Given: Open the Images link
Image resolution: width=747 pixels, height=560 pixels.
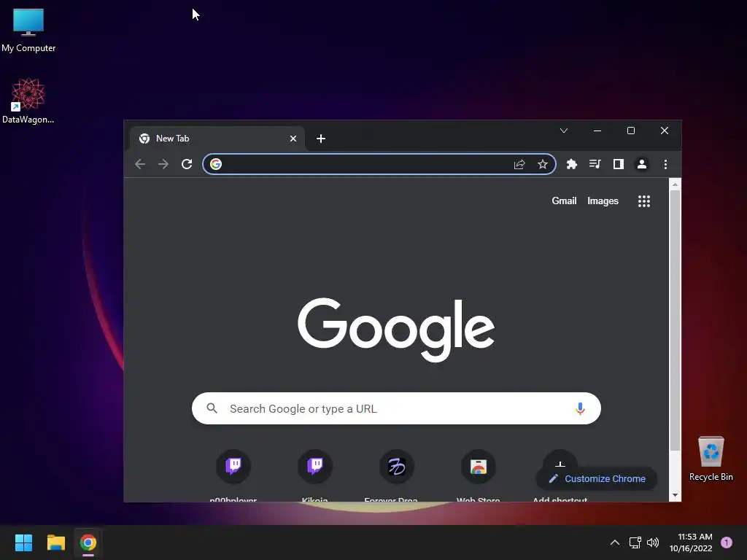Looking at the screenshot, I should click(603, 201).
